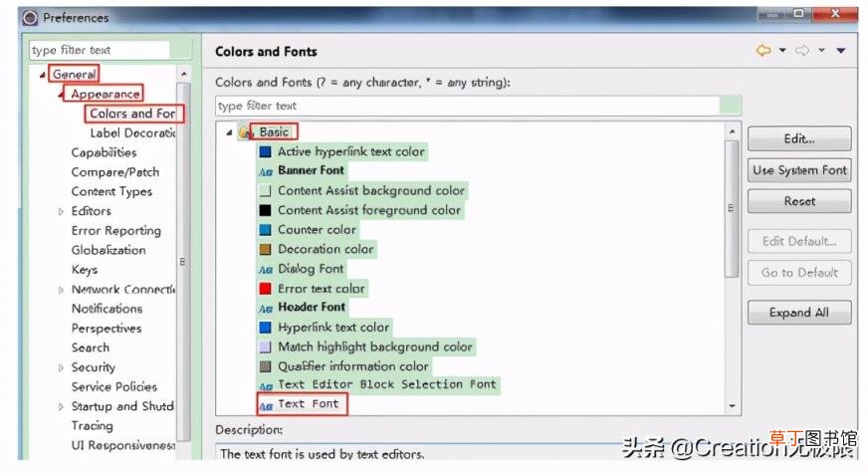Screen dimensions: 868x473
Task: Select the Header Font Aa icon
Action: 266,309
